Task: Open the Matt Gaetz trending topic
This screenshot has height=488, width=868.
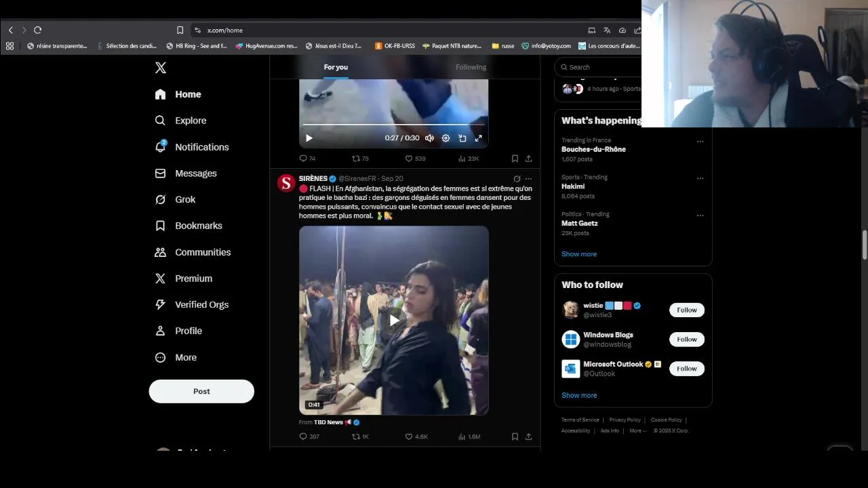Action: [580, 223]
